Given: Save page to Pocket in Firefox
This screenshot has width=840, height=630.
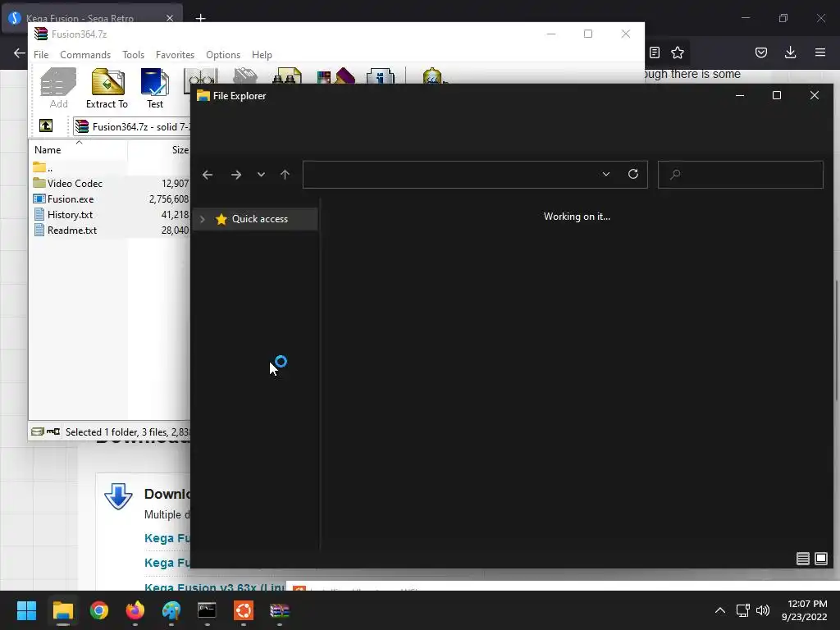Looking at the screenshot, I should pos(760,52).
